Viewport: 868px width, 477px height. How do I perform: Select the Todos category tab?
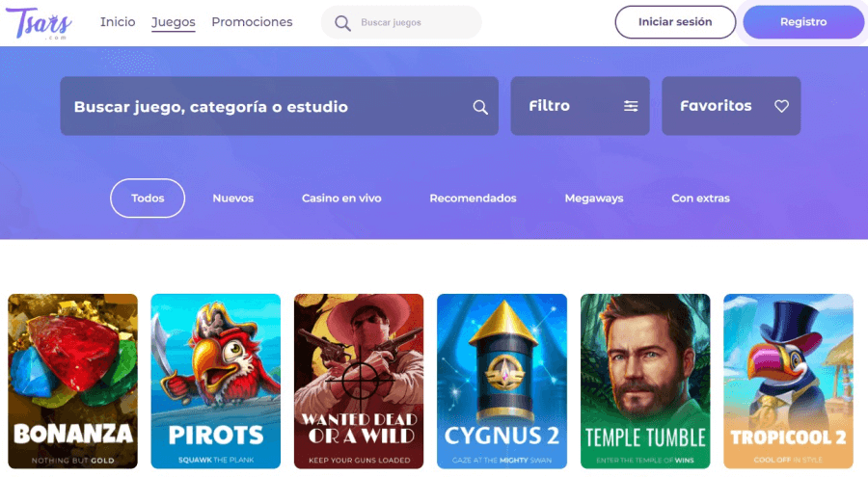point(148,199)
